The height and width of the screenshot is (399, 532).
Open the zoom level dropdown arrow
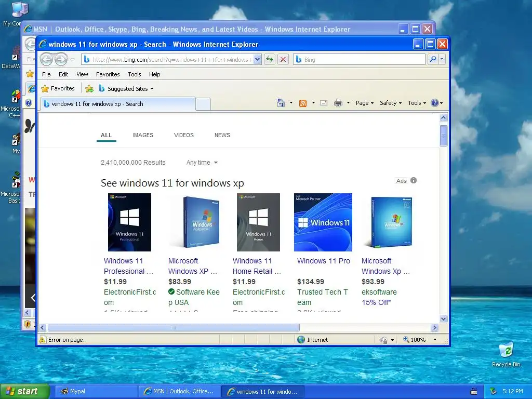[x=435, y=340]
